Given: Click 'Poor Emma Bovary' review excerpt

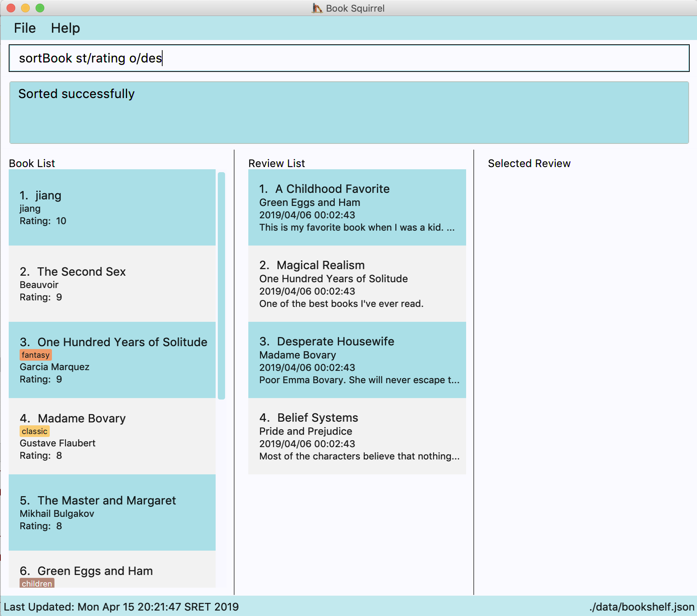Looking at the screenshot, I should point(359,380).
